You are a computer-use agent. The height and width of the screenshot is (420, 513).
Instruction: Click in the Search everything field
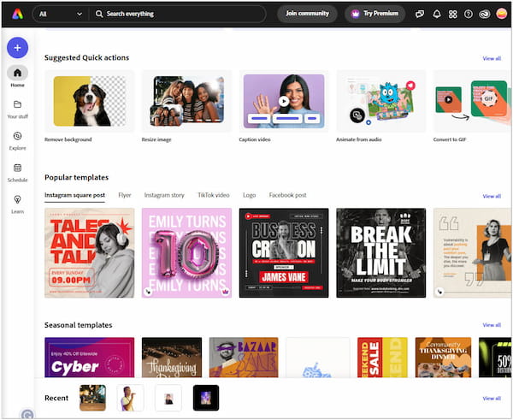(x=180, y=15)
